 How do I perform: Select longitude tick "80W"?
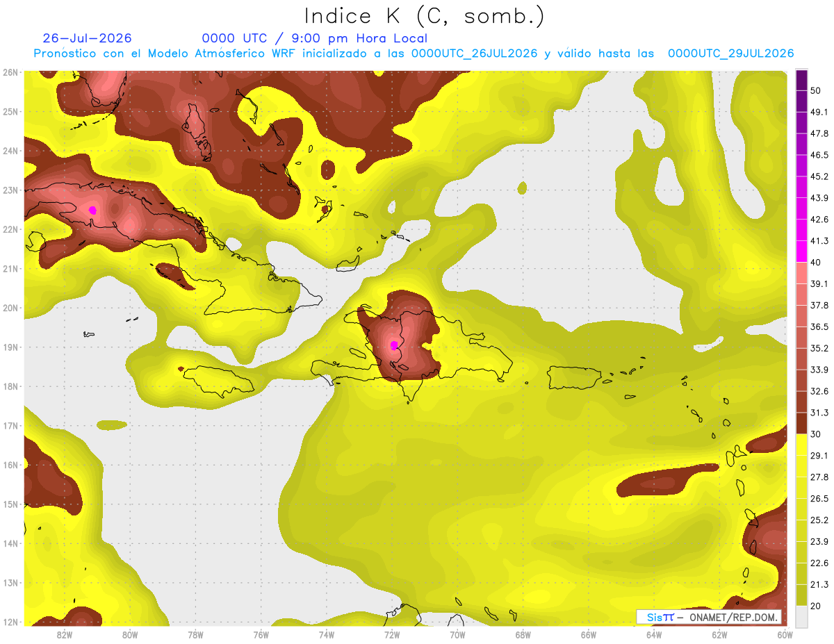pyautogui.click(x=129, y=634)
